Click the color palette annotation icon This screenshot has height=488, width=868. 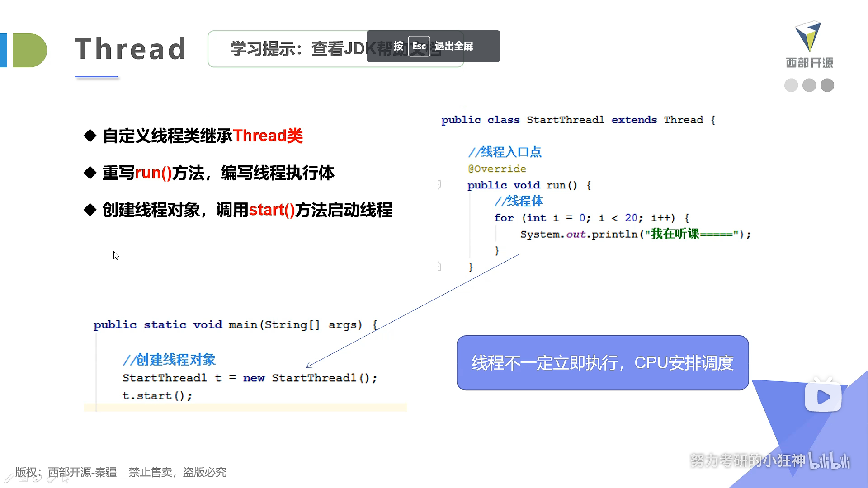tap(37, 478)
